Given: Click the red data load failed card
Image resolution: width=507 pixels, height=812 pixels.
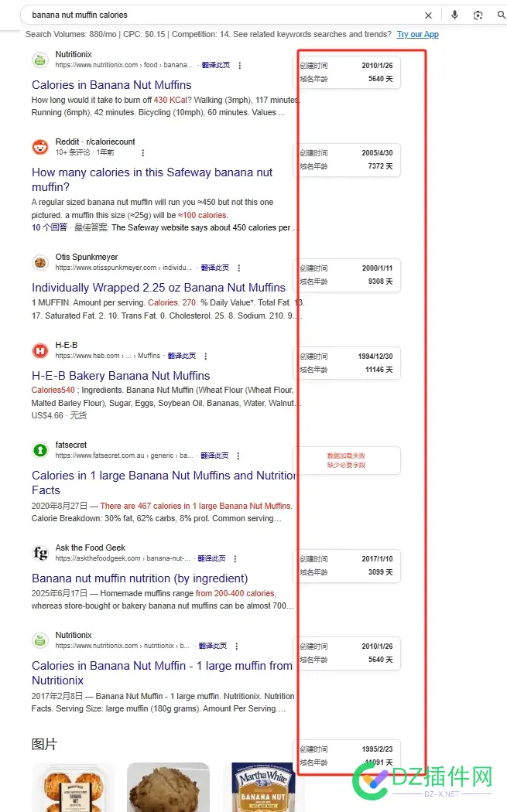Looking at the screenshot, I should tap(347, 460).
